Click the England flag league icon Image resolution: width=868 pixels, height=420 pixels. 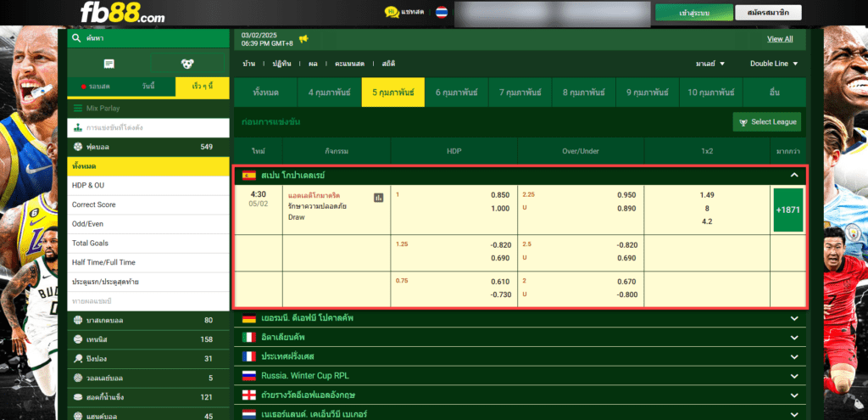(x=249, y=395)
